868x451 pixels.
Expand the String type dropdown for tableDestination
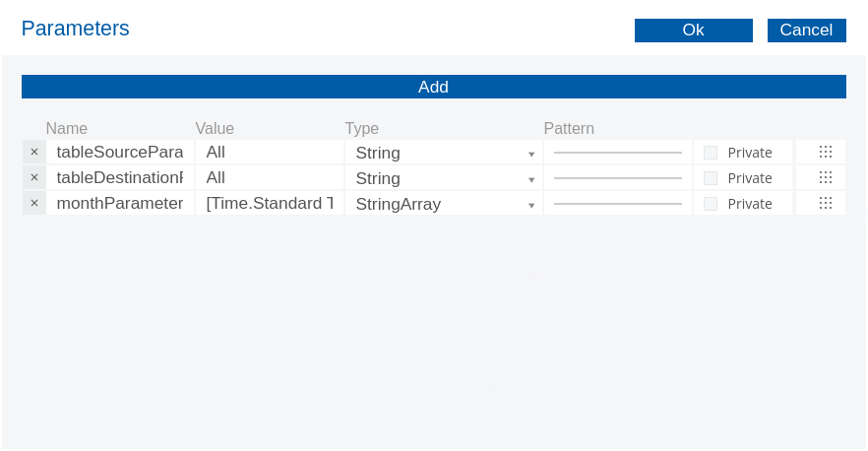tap(444, 178)
